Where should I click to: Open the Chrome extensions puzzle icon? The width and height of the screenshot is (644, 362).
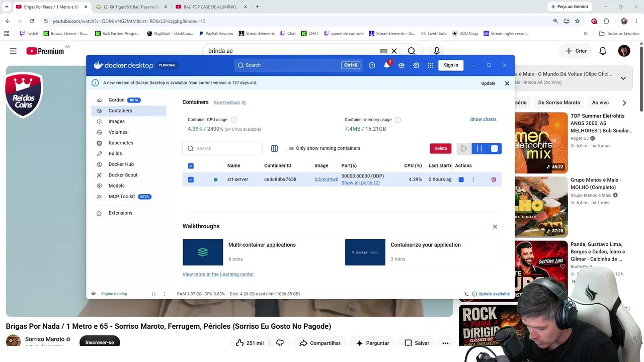point(606,21)
